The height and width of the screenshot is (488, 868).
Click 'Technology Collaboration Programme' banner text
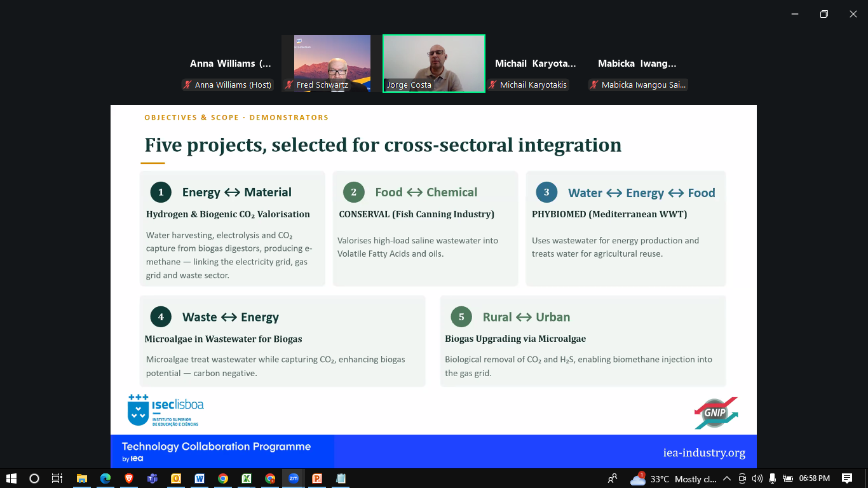pyautogui.click(x=216, y=447)
